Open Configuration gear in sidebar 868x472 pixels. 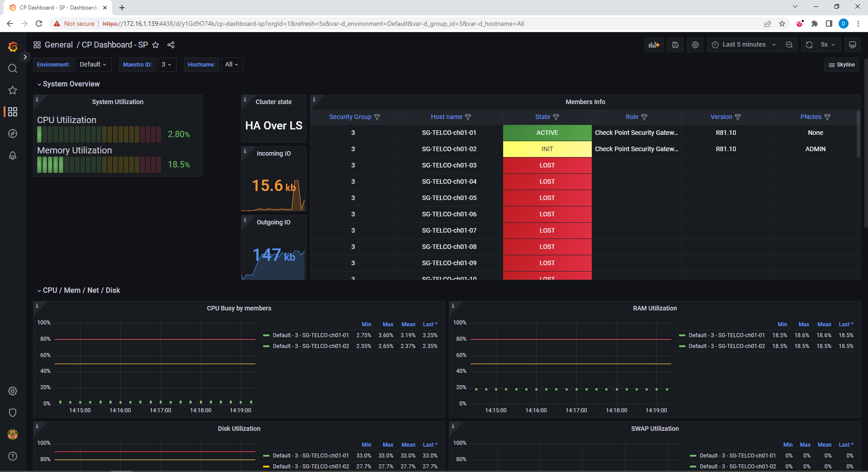pos(13,391)
